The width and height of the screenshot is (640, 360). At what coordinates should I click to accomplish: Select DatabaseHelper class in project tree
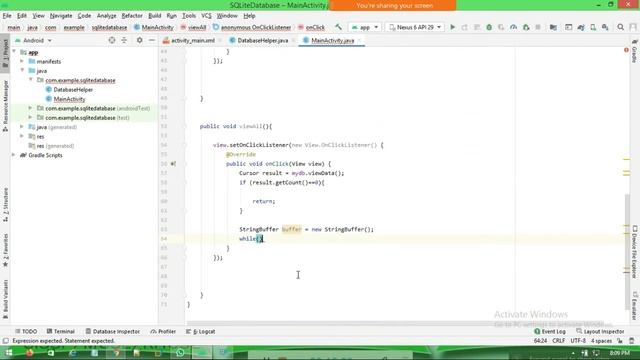(69, 89)
